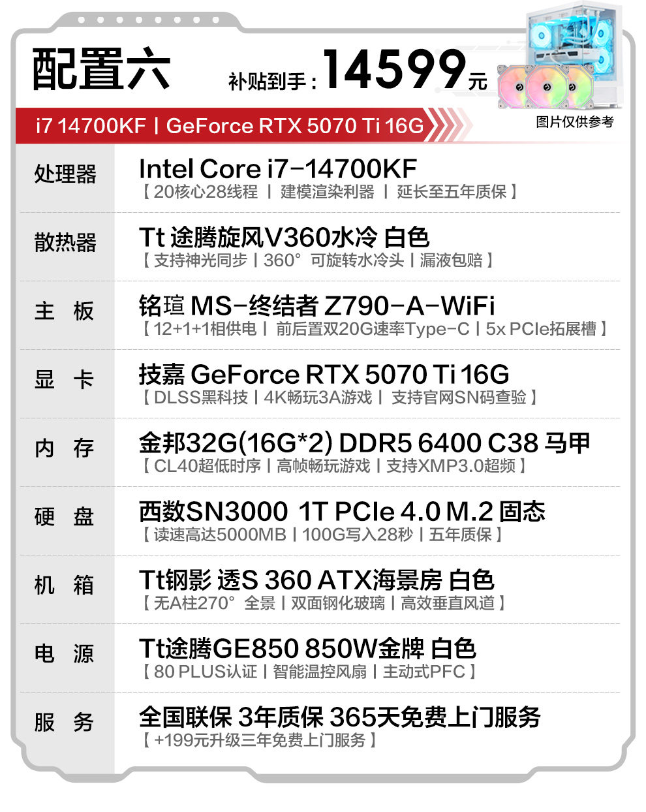
Task: Click +199元升级三年免费上门服务 line
Action: [260, 740]
